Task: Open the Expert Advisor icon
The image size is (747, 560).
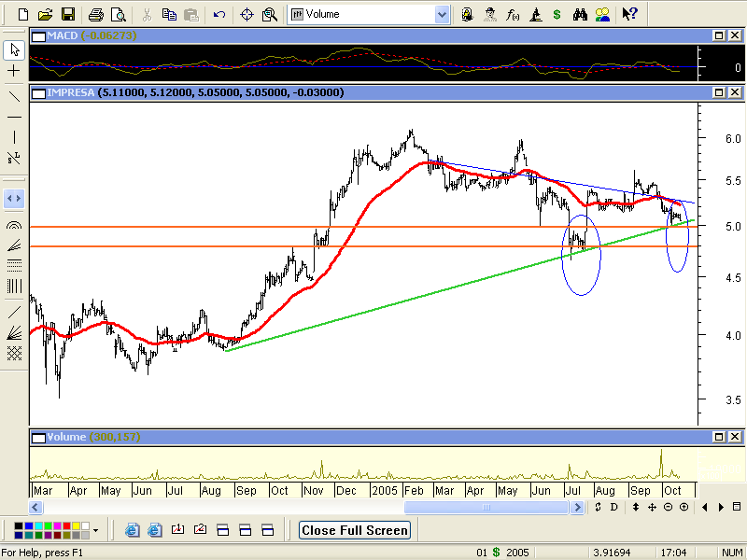Action: tap(468, 15)
